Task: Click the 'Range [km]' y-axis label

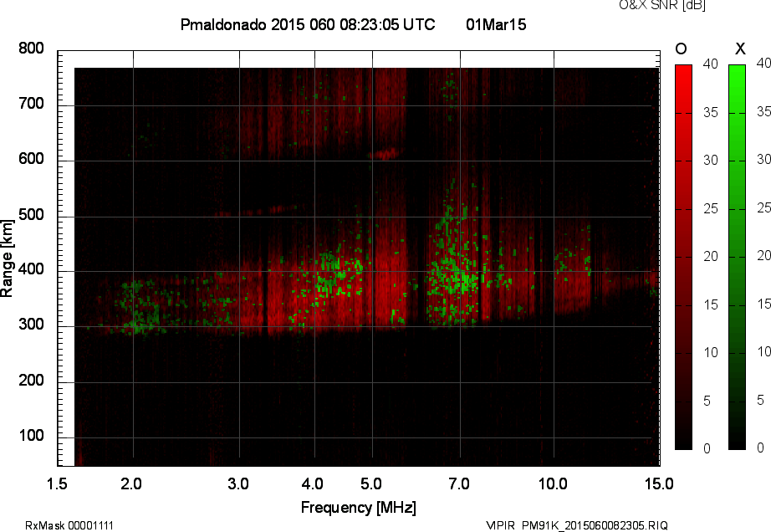Action: (7, 258)
